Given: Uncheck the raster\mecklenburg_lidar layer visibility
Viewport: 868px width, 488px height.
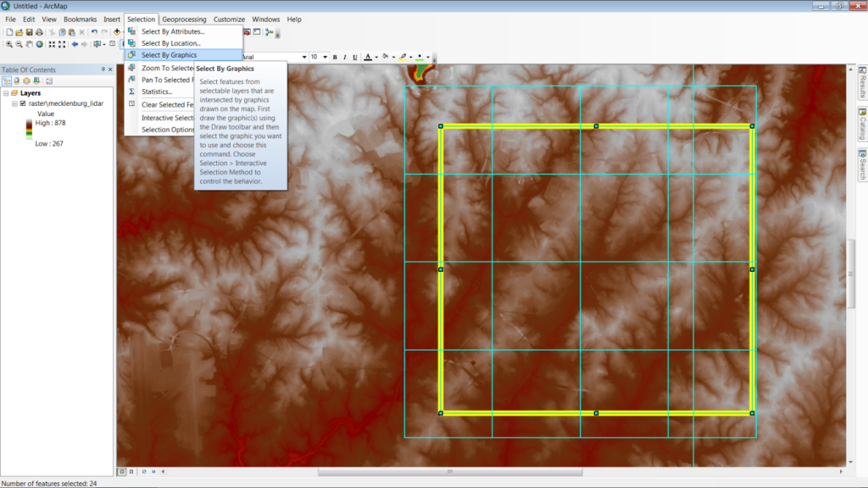Looking at the screenshot, I should 23,103.
